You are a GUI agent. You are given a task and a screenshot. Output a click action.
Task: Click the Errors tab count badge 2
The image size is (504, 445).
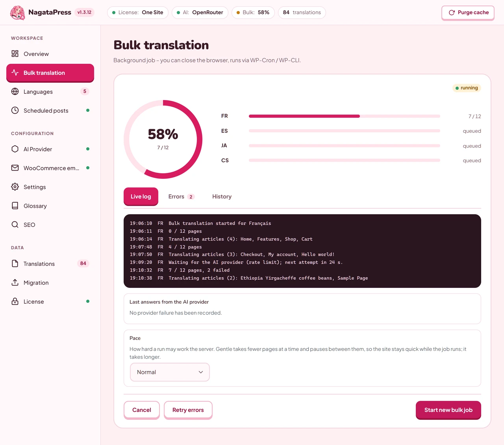191,197
